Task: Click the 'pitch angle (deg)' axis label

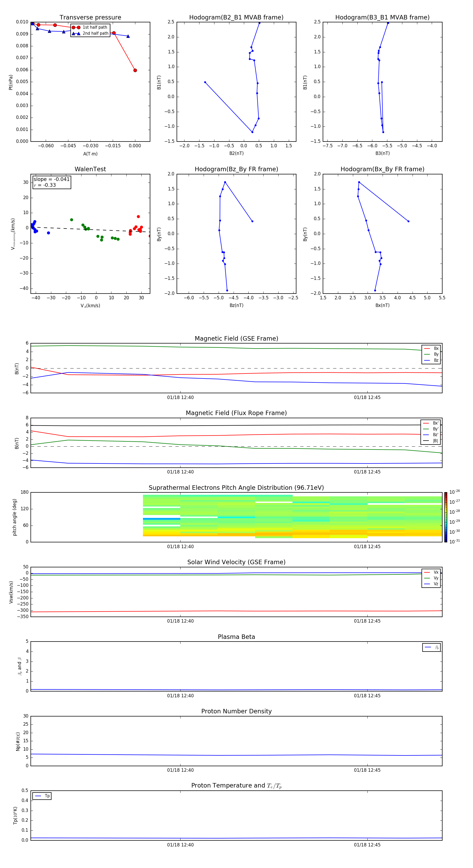Action: [x=14, y=517]
